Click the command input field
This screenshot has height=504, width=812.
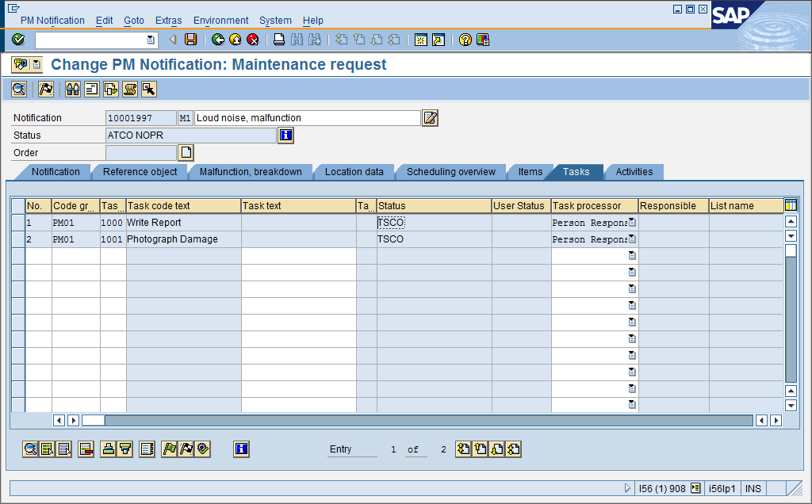90,40
